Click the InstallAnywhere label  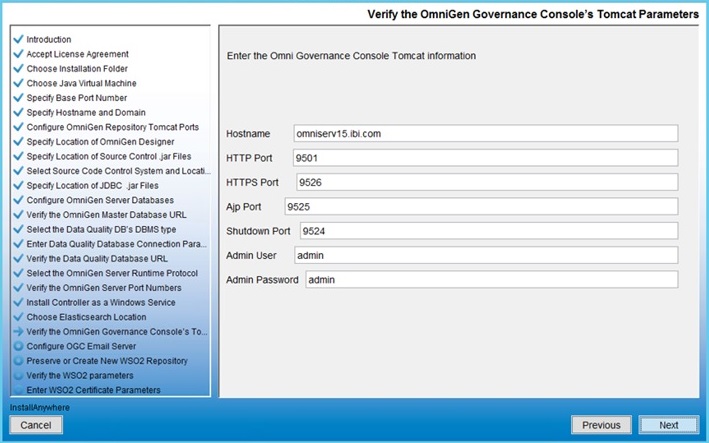[x=40, y=407]
